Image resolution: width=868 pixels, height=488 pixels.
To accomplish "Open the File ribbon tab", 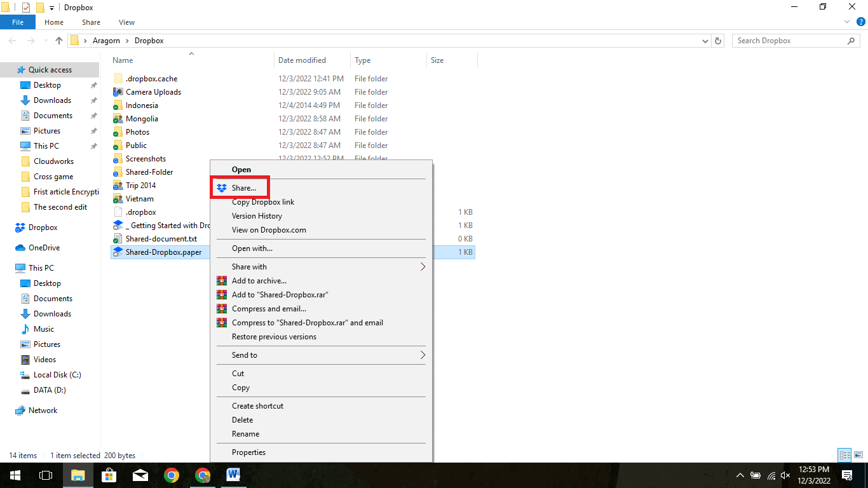I will [x=18, y=22].
